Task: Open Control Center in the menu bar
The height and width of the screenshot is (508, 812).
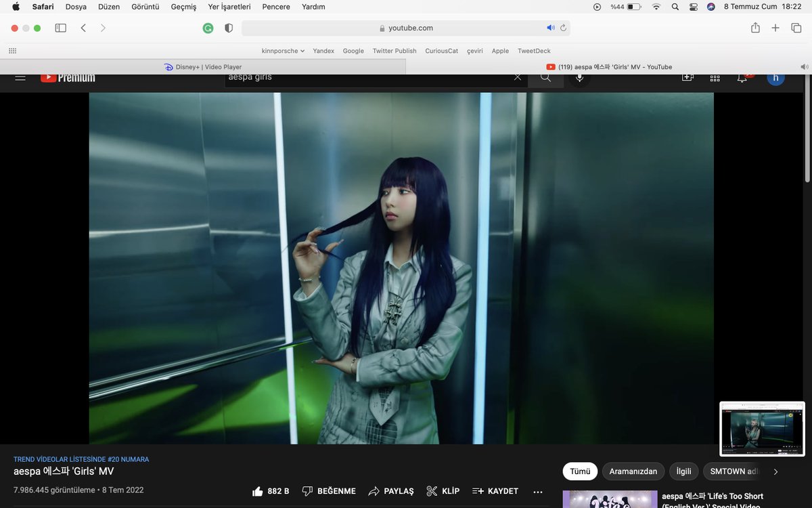Action: coord(693,7)
